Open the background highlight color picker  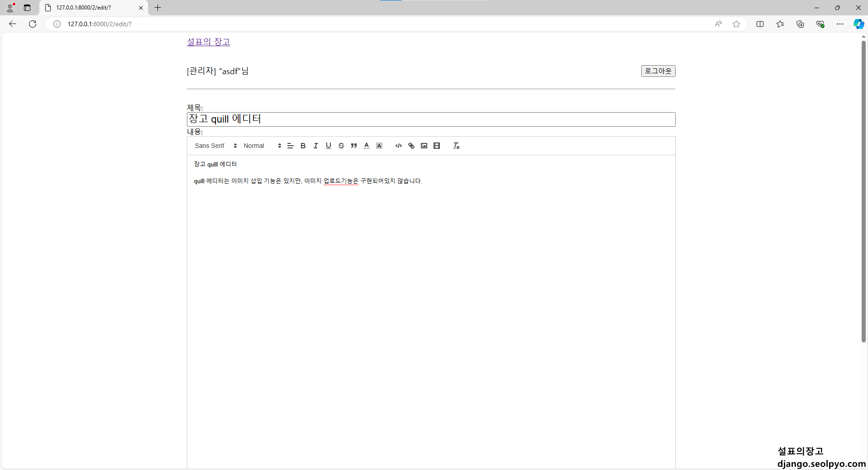pos(379,146)
